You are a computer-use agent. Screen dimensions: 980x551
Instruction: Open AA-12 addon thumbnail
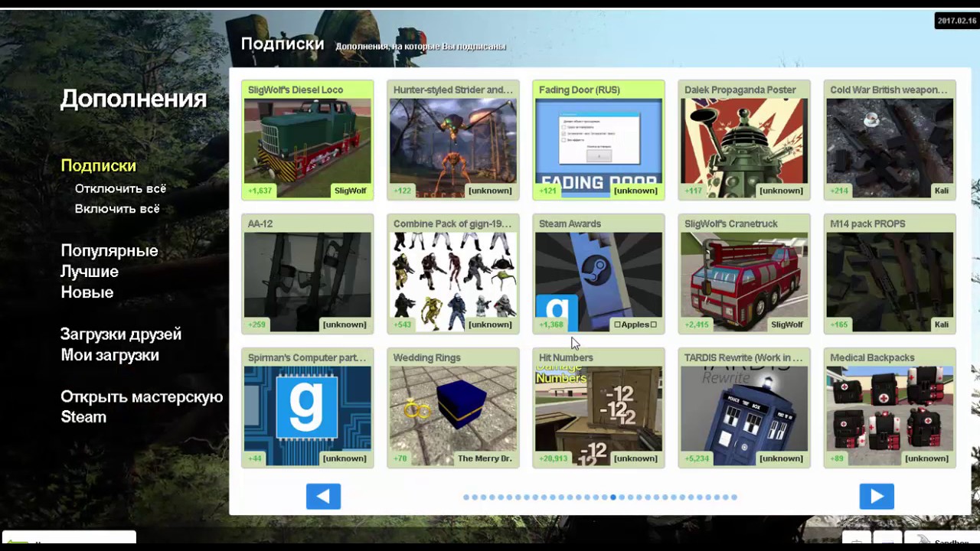[x=308, y=282]
